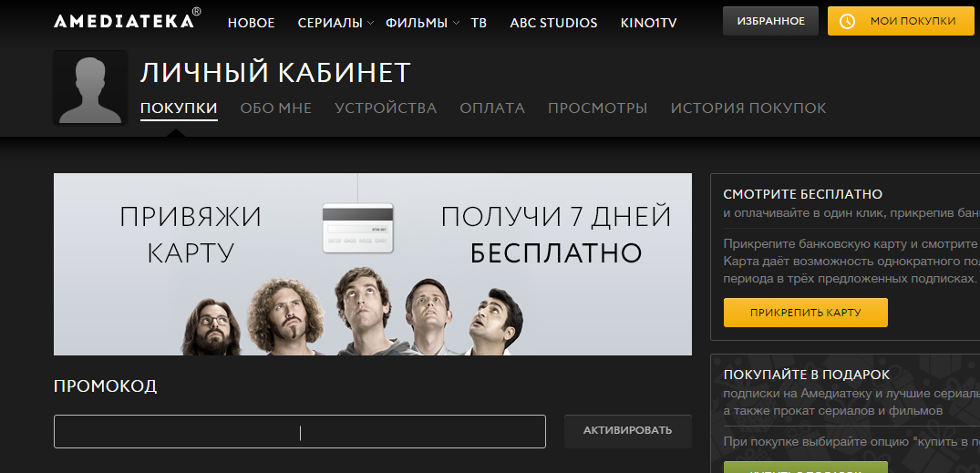Expand the Фильмы dropdown arrow

coord(456,24)
